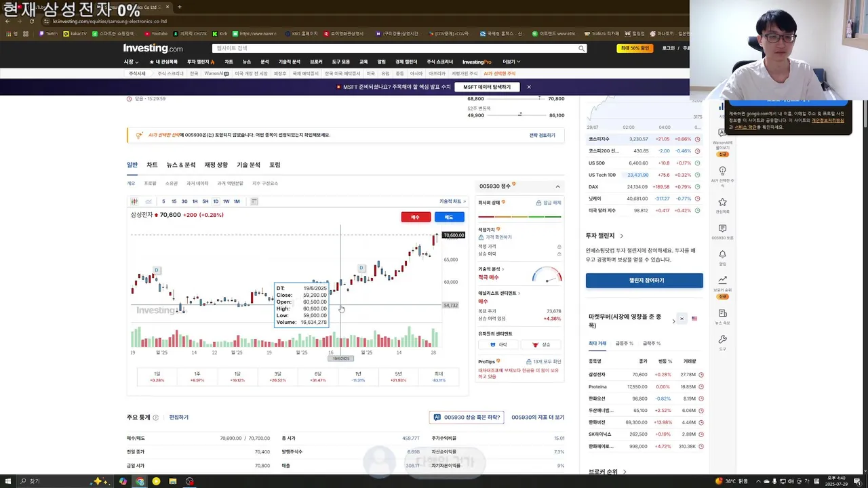This screenshot has width=868, height=488.
Task: Expand the 시장 dropdown in the navigation
Action: point(130,62)
